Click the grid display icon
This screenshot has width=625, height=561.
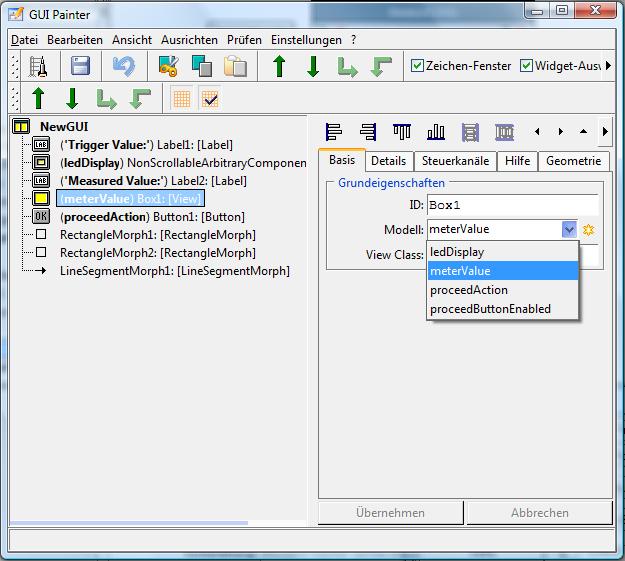pos(181,98)
